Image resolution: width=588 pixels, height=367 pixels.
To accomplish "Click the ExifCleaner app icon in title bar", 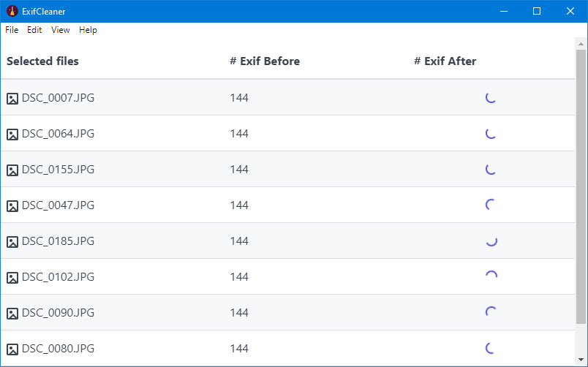I will [12, 11].
